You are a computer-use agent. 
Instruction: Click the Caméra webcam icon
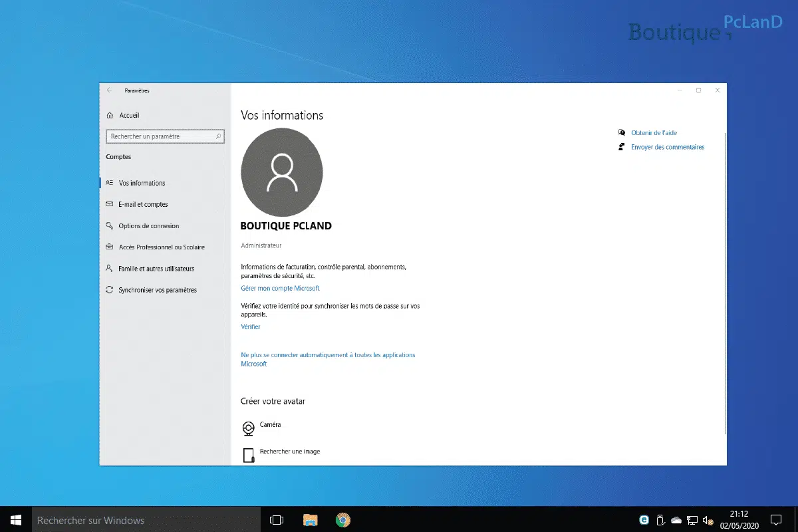[248, 428]
